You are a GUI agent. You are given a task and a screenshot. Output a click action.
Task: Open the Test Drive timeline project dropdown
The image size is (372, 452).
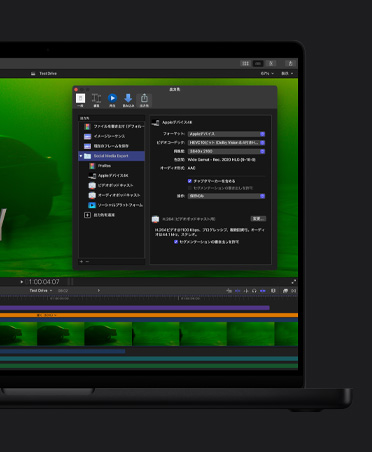point(41,291)
